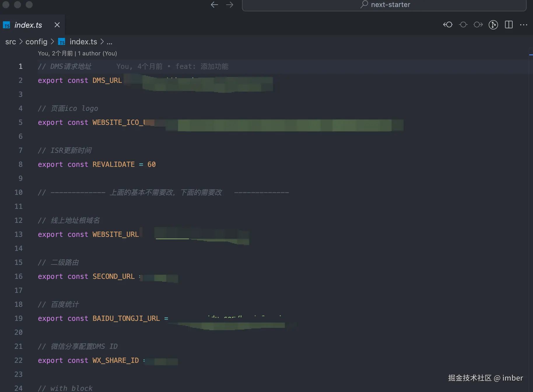This screenshot has height=392, width=533.
Task: Switch to the index.ts editor tab
Action: 28,25
